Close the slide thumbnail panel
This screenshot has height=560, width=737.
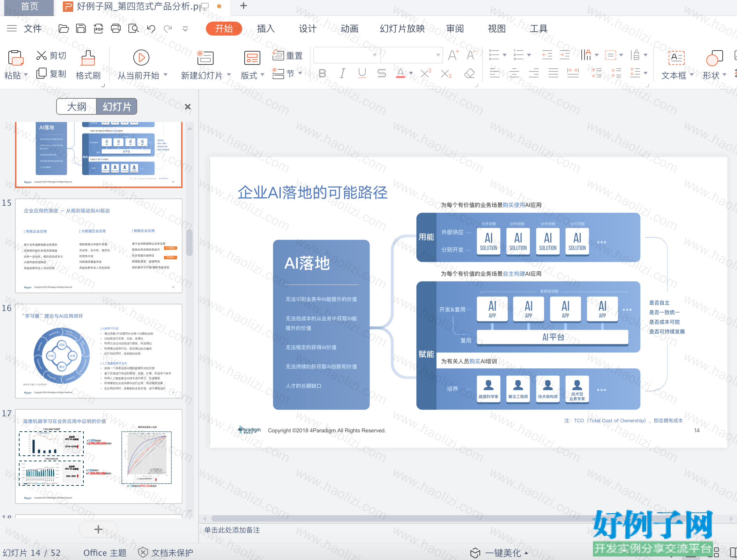point(188,107)
